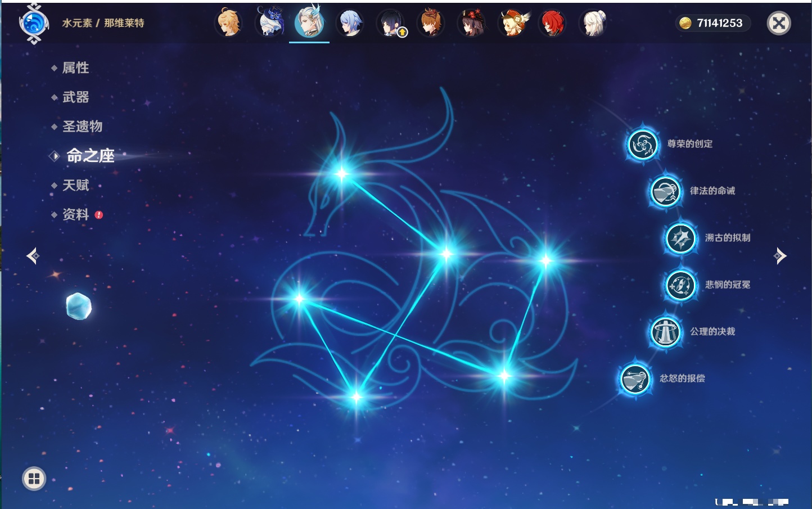Click the light-blue crystal item beside the constellation
Viewport: 812px width, 509px height.
(79, 306)
